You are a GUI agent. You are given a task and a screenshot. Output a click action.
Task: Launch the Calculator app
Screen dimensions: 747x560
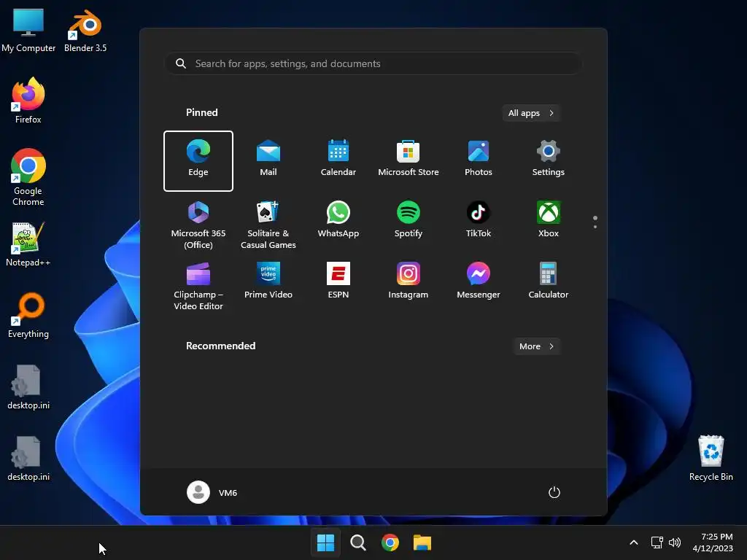[549, 283]
